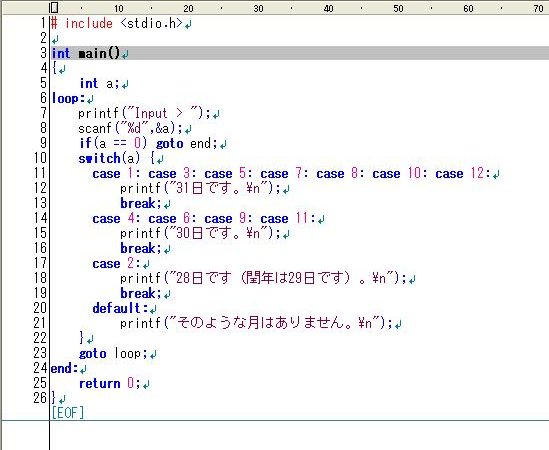Click 'case 11:' on line 14
Screen dimensions: 549x450
tap(288, 219)
